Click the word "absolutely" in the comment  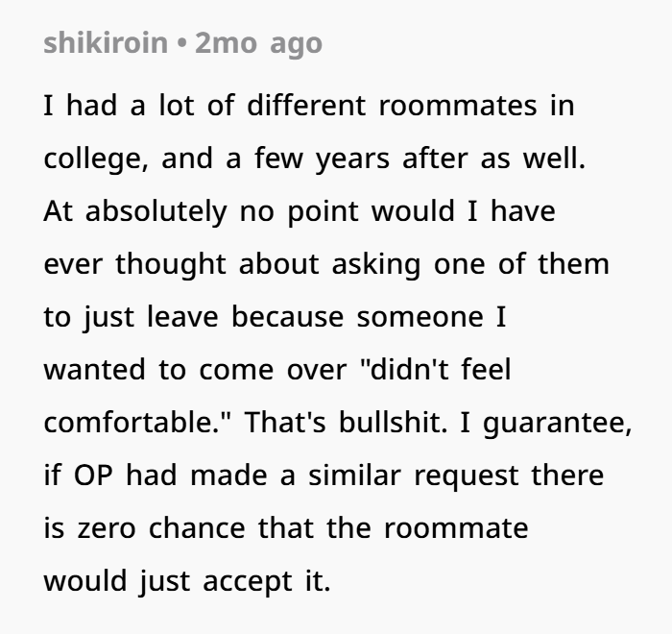[156, 212]
